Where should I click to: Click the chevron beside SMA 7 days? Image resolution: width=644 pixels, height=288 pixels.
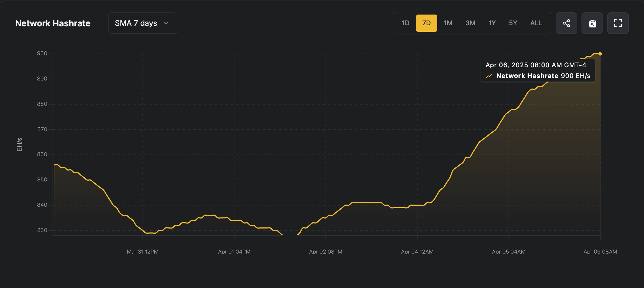click(166, 23)
